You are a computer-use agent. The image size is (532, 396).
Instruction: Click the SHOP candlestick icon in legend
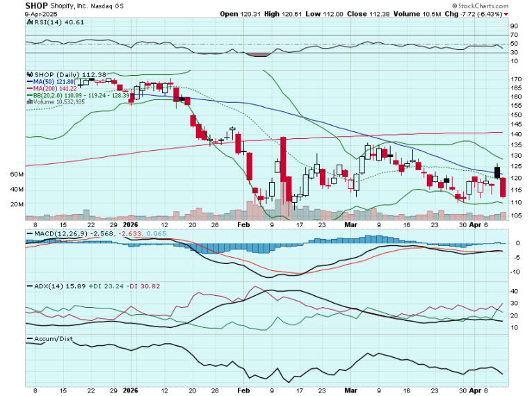(29, 74)
